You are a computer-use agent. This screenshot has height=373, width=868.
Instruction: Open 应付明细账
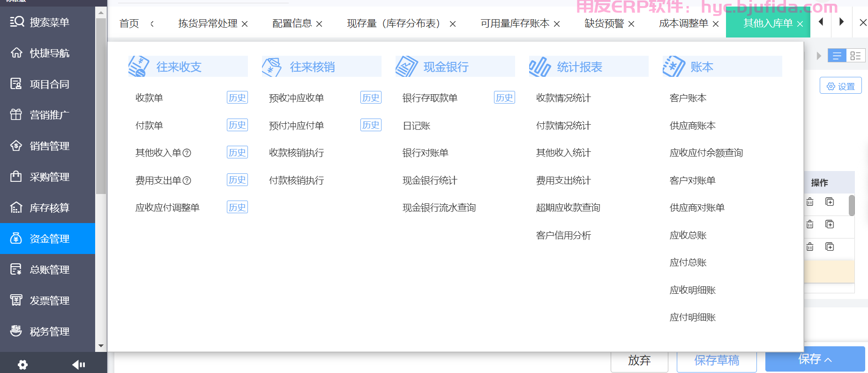[x=693, y=317]
